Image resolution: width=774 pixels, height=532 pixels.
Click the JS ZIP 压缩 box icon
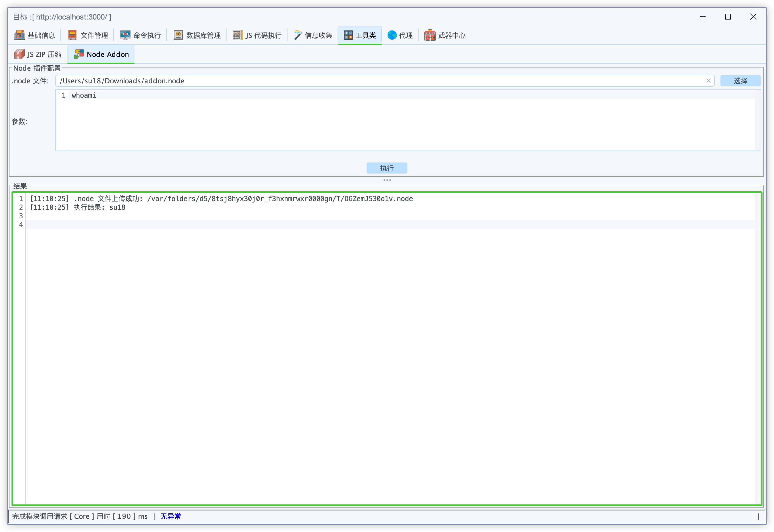point(19,54)
